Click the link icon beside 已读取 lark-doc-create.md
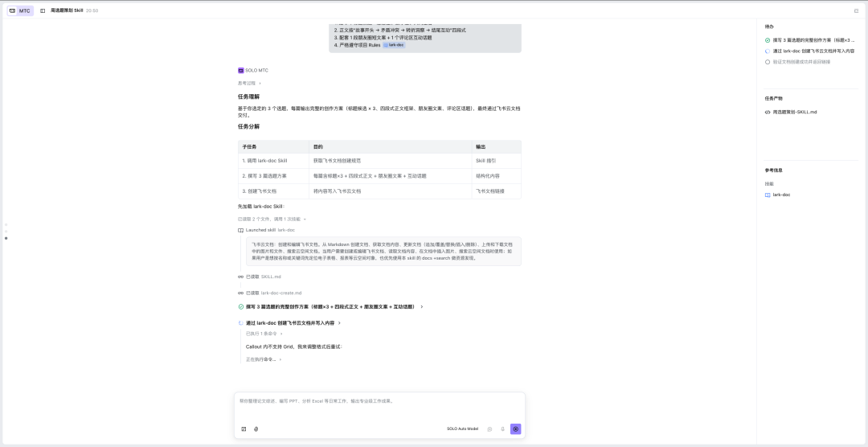 [241, 293]
